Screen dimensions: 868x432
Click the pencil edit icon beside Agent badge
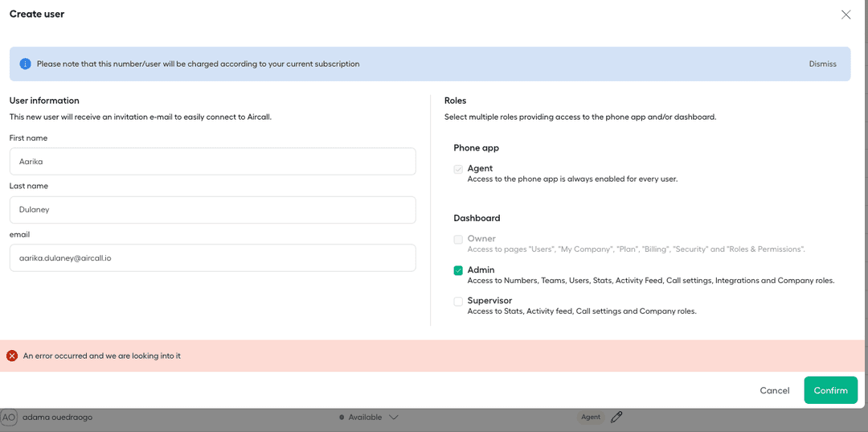click(616, 417)
